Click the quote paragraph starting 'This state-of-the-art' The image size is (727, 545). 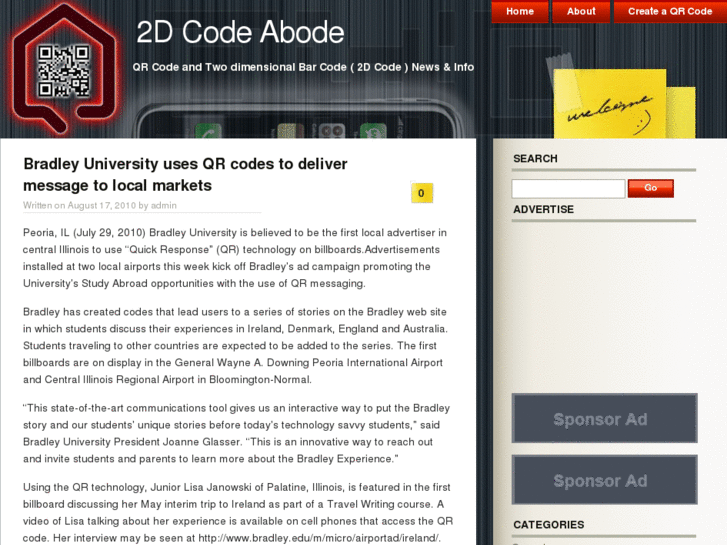(236, 433)
